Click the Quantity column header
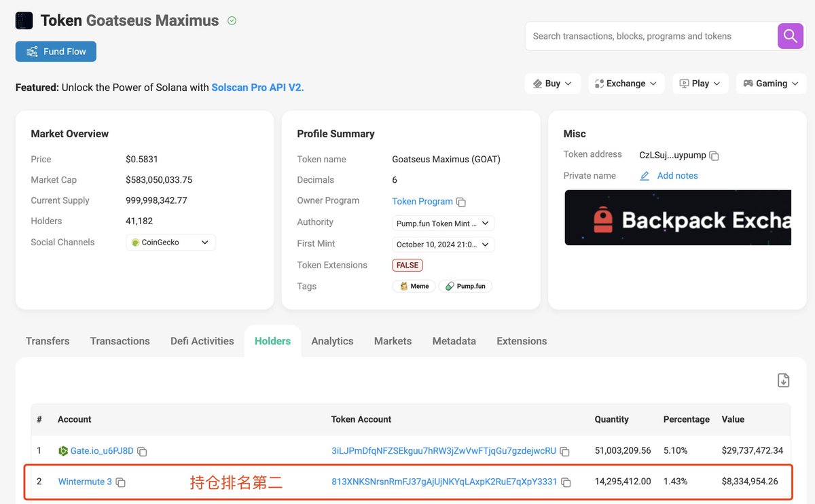The height and width of the screenshot is (504, 815). pos(612,419)
